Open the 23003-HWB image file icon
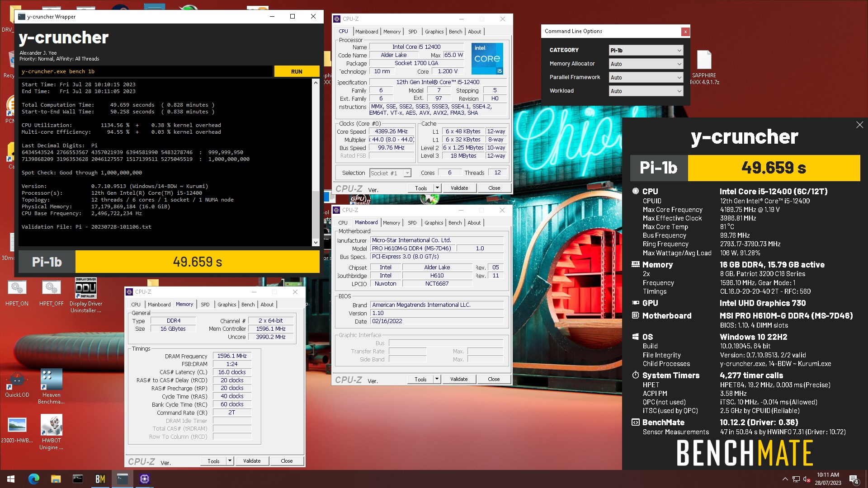The height and width of the screenshot is (488, 868). (x=17, y=430)
